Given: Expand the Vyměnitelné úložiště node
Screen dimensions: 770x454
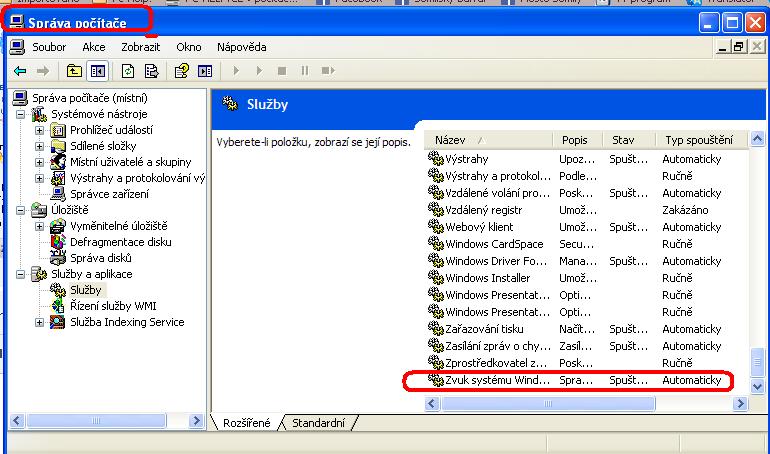Looking at the screenshot, I should click(39, 226).
